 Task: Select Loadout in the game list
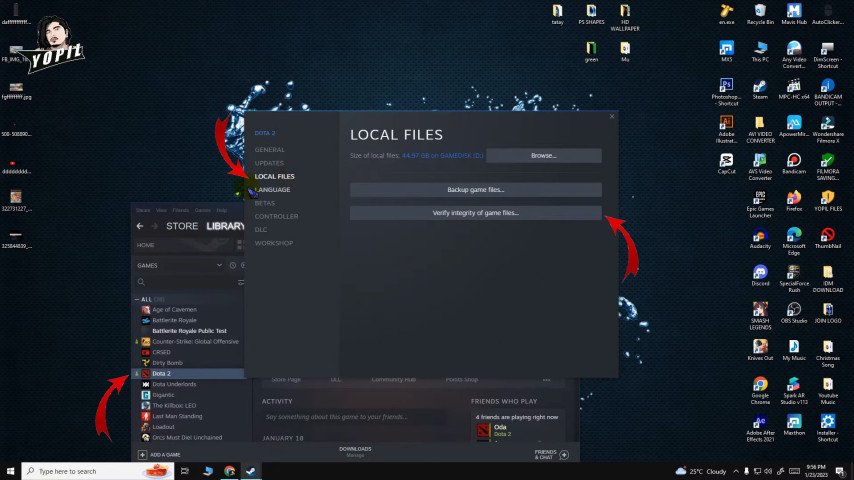coord(163,427)
